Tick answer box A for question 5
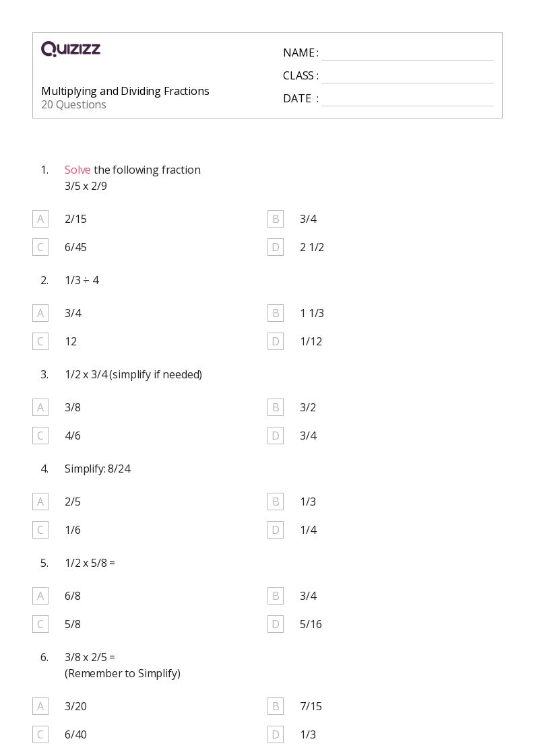Image resolution: width=535 pixels, height=756 pixels. click(40, 596)
